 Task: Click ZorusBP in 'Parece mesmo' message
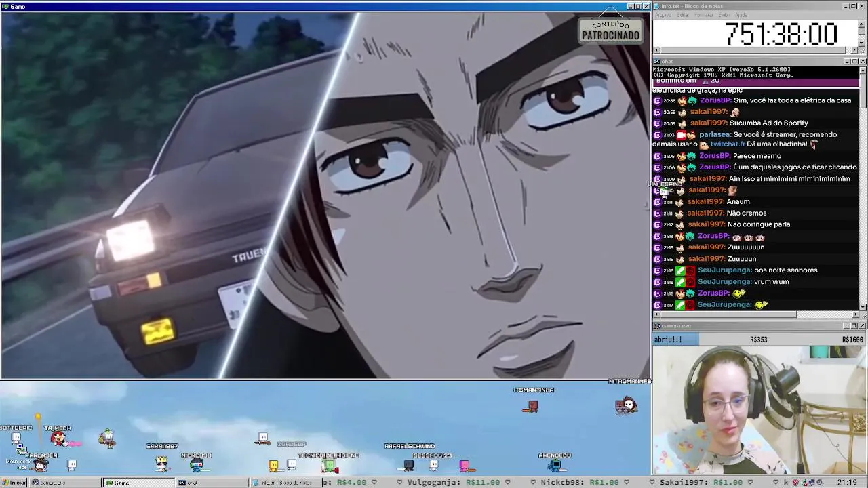(714, 156)
